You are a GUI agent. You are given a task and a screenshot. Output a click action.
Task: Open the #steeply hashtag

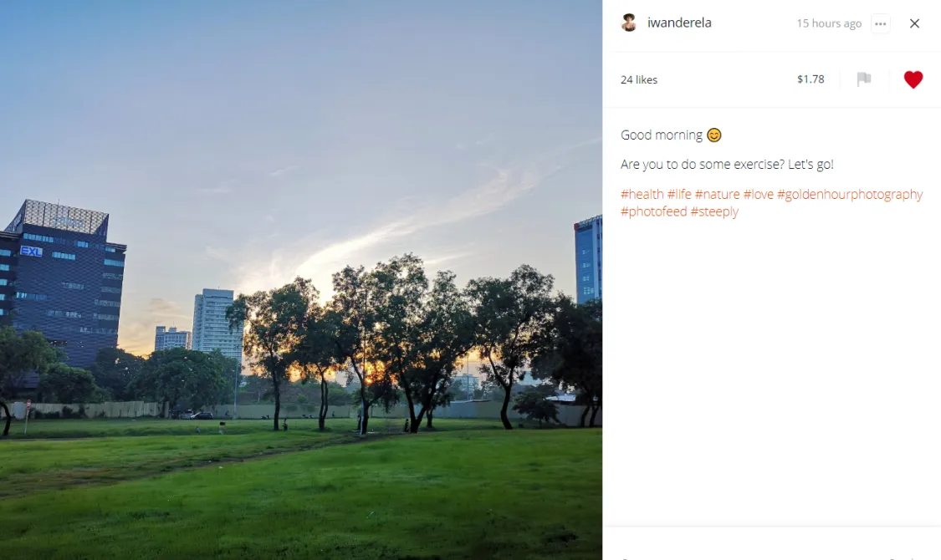pyautogui.click(x=714, y=211)
